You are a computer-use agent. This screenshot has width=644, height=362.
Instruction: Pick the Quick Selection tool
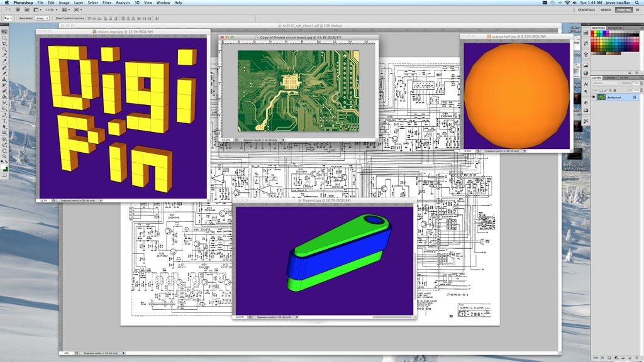click(x=4, y=49)
